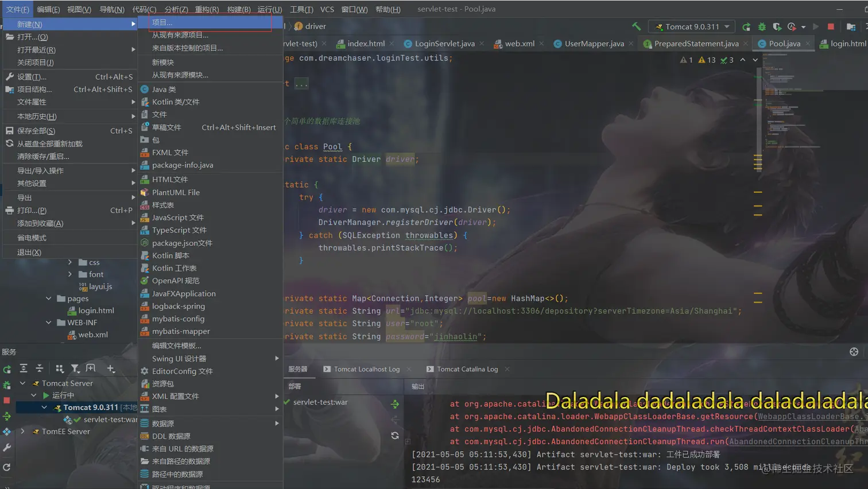Click the green Debug bug icon in the toolbar
Viewport: 868px width, 489px height.
click(x=762, y=26)
